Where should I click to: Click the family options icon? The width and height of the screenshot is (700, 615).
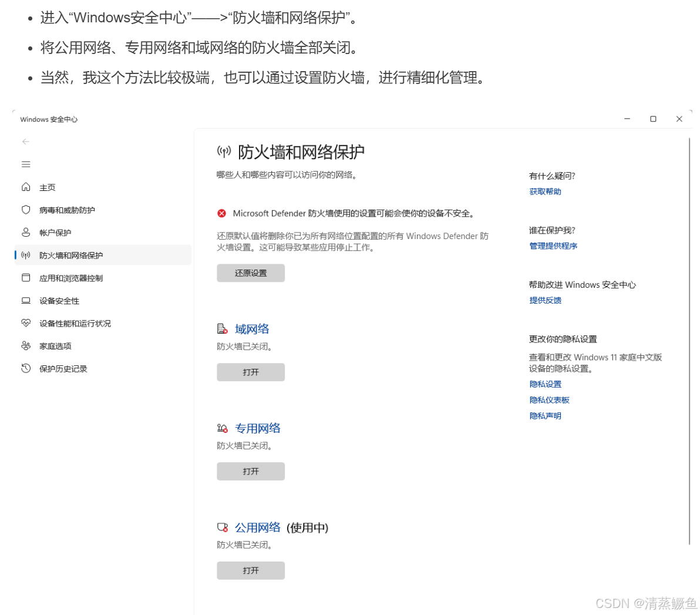(26, 346)
